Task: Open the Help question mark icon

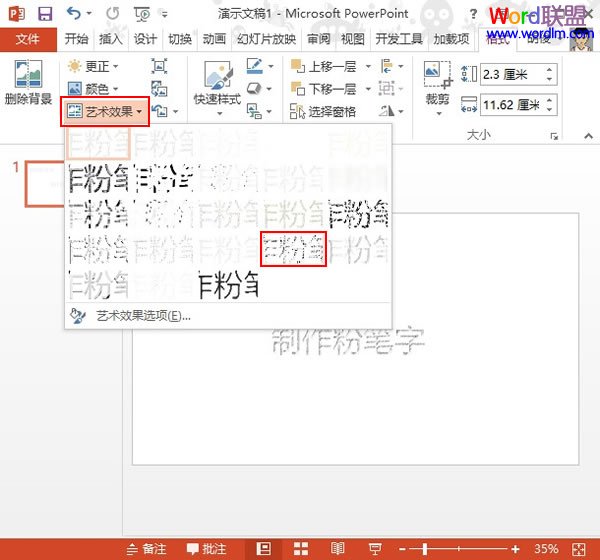Action: 473,14
